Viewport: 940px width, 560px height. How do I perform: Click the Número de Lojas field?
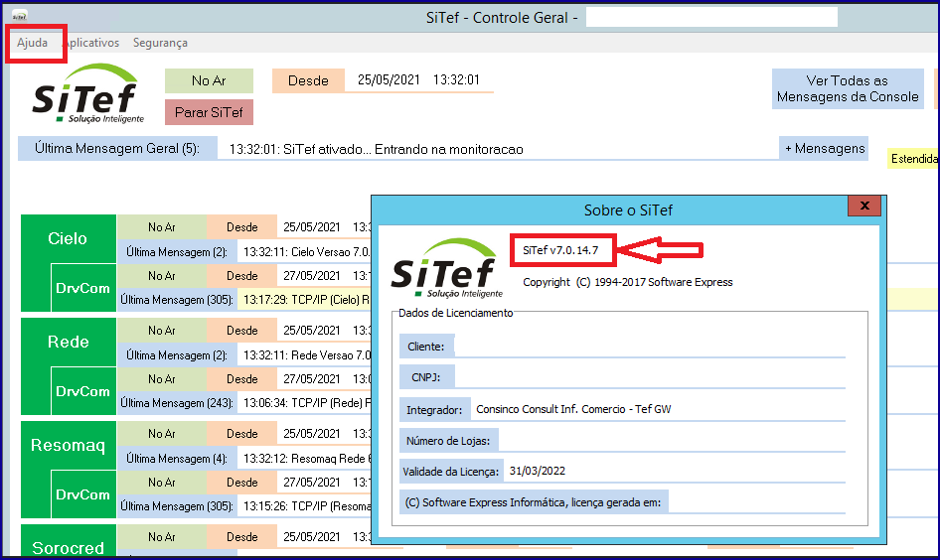coord(672,440)
